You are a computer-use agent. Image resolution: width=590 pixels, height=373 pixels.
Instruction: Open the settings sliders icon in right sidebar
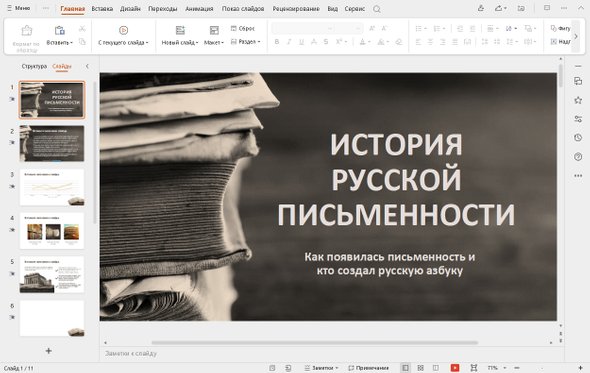[x=578, y=119]
